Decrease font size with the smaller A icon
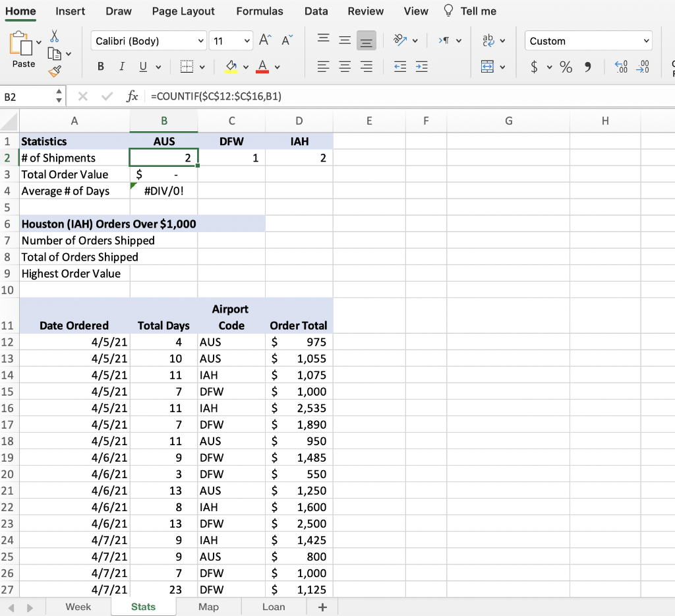Screen dimensions: 675x616 coord(287,40)
